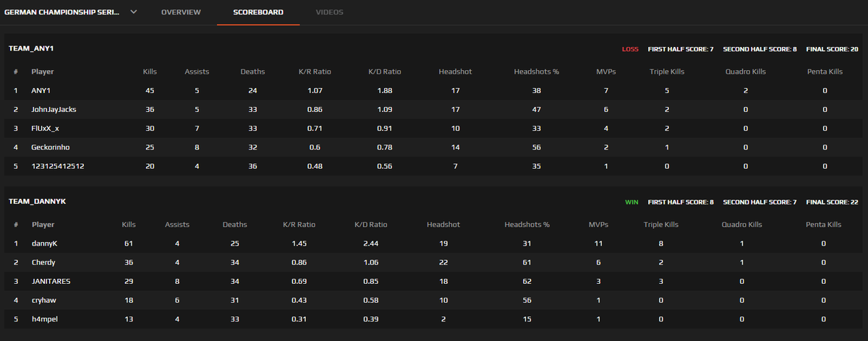The image size is (868, 341).
Task: Click FlUxX_x's K/R ratio 0.71
Action: pos(315,129)
